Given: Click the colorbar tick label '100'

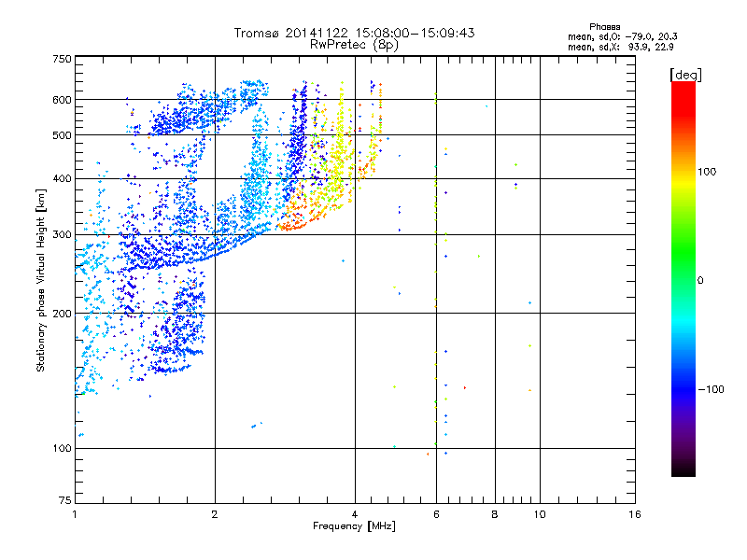Looking at the screenshot, I should (x=707, y=172).
